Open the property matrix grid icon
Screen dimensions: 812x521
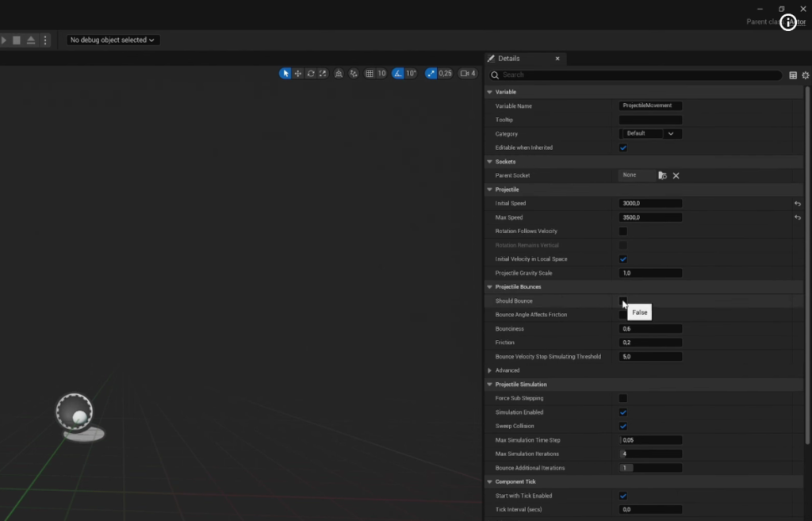[x=793, y=75]
